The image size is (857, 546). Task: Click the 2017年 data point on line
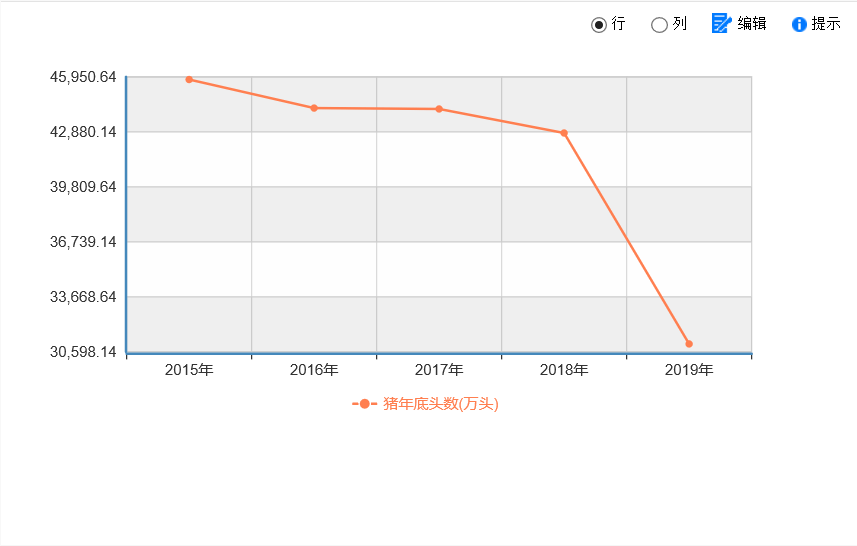[439, 109]
